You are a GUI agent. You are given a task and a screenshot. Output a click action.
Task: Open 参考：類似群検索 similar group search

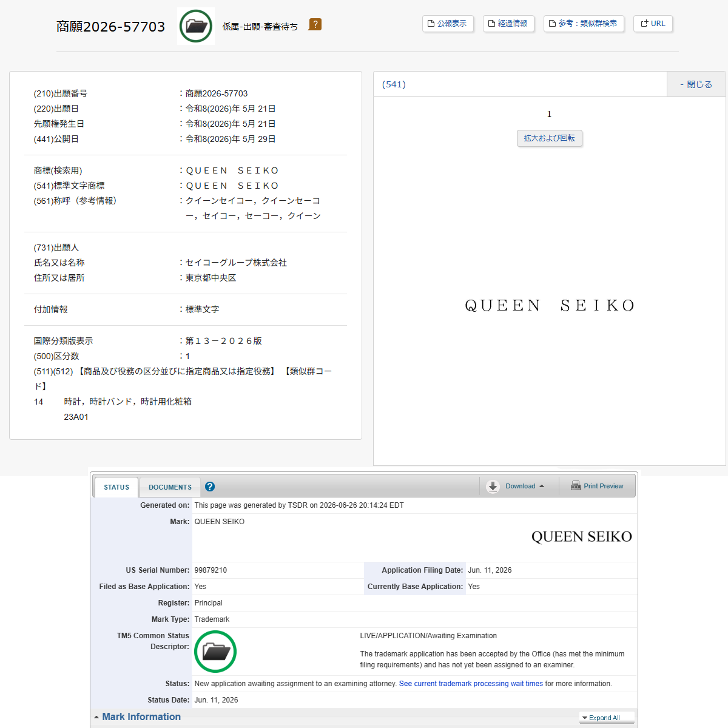584,24
